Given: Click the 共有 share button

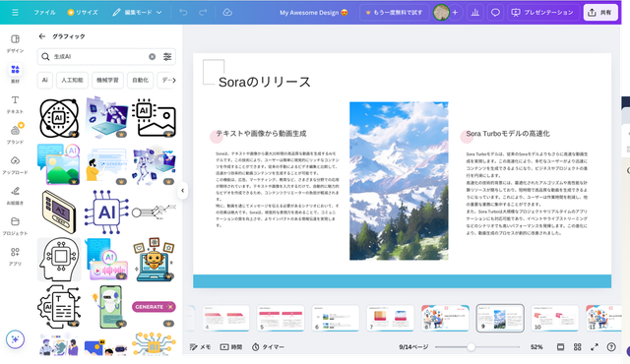Looking at the screenshot, I should (x=600, y=13).
